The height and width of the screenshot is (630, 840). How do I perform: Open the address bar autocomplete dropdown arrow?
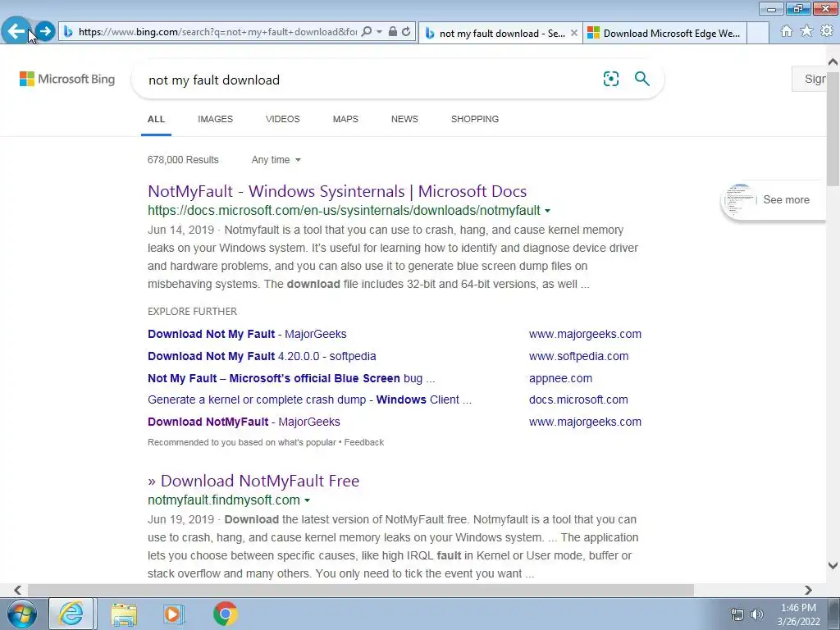(379, 32)
